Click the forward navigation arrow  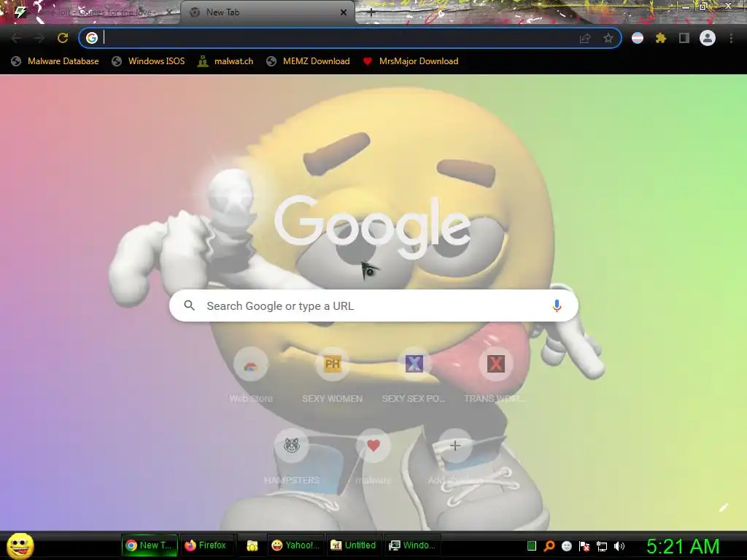point(39,38)
